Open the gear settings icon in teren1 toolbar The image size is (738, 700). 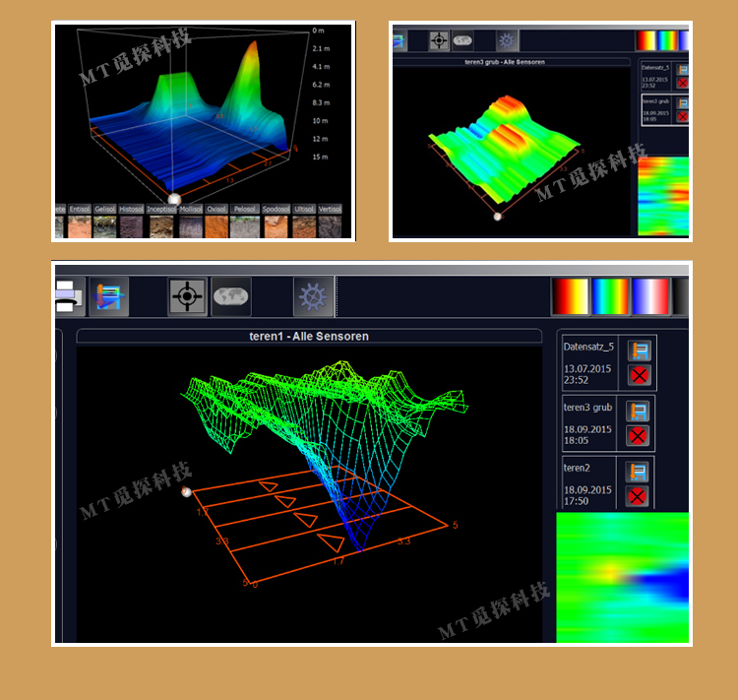(312, 296)
